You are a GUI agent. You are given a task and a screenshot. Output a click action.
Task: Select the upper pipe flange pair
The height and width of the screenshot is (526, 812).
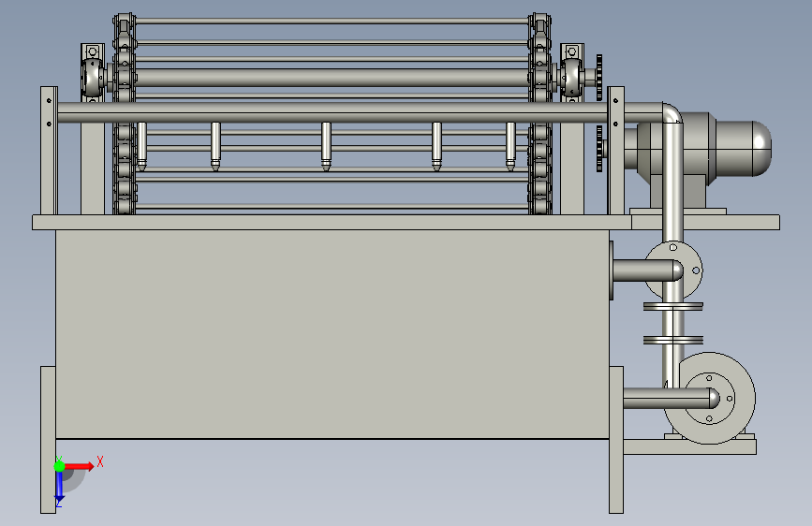pos(673,306)
